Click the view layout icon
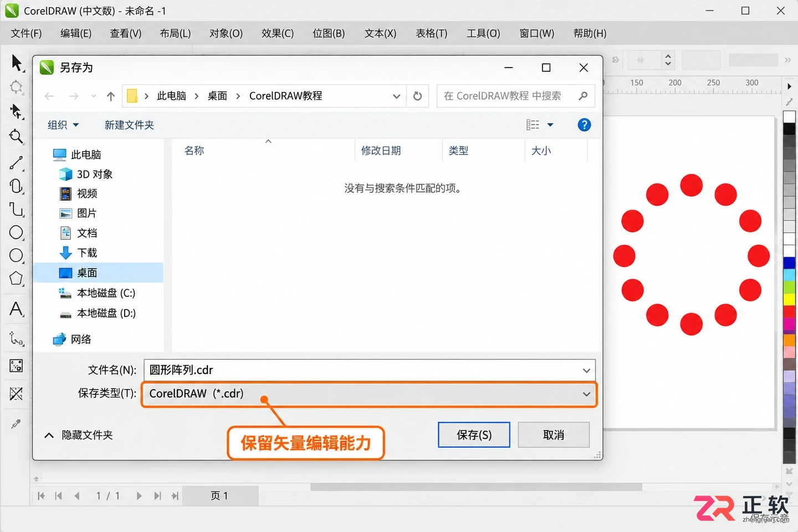798x532 pixels. coord(533,125)
